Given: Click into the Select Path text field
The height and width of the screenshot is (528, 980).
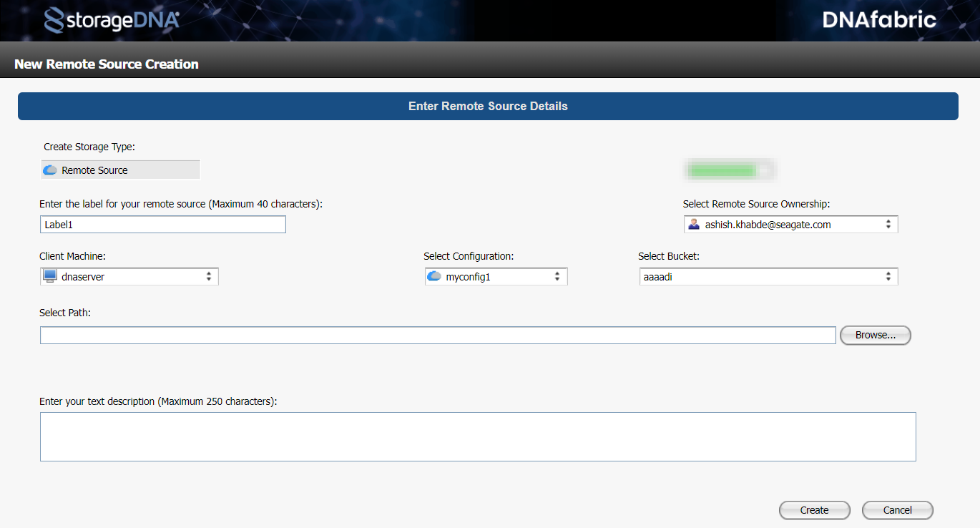Looking at the screenshot, I should (x=437, y=335).
